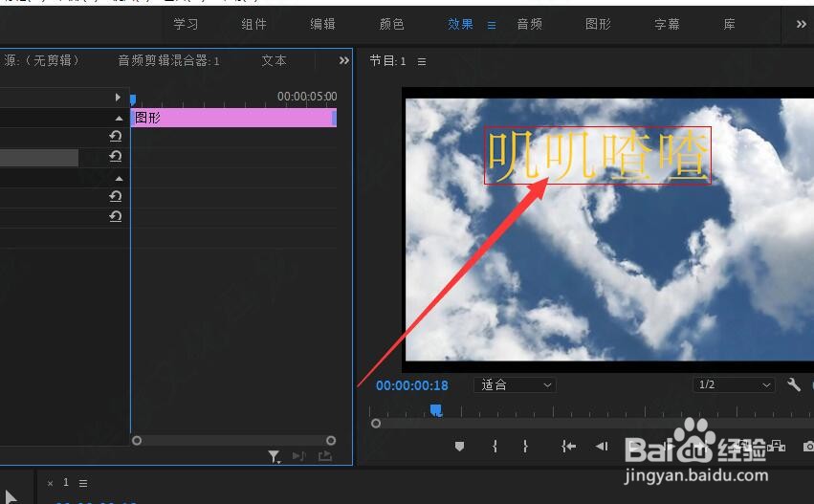Click right zoom handle of effect controls scrollbar
Image resolution: width=814 pixels, height=504 pixels.
[x=331, y=441]
